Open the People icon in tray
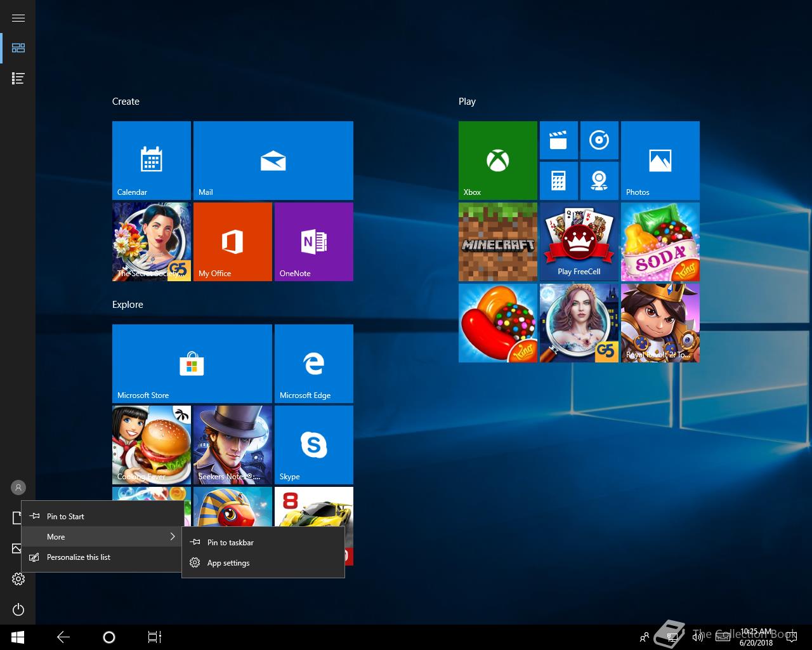Screen dimensions: 812x650 (x=645, y=637)
